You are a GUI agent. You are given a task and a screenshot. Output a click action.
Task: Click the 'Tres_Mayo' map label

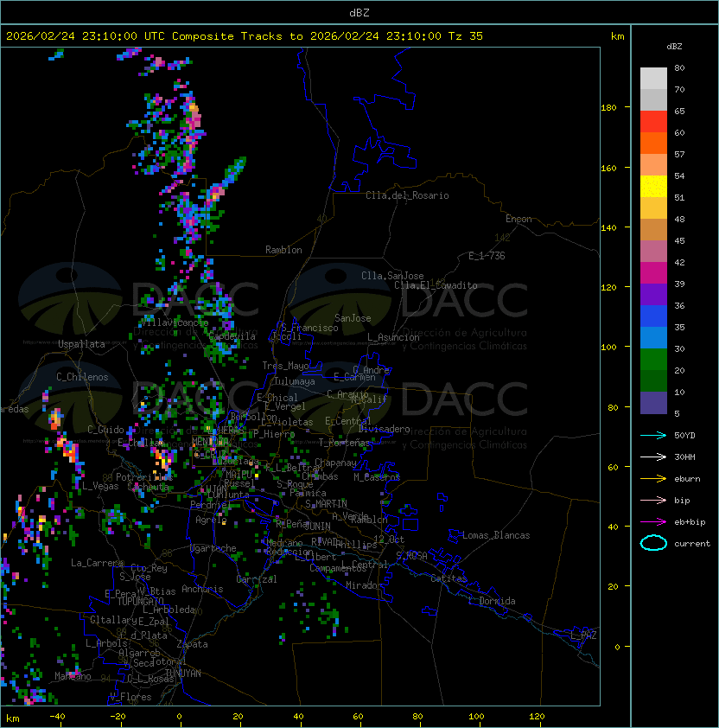[285, 366]
